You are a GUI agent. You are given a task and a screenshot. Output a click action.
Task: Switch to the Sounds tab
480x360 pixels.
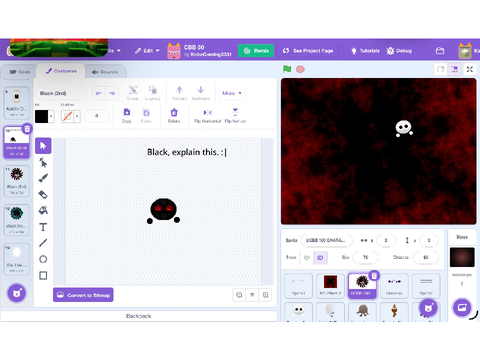(x=105, y=72)
